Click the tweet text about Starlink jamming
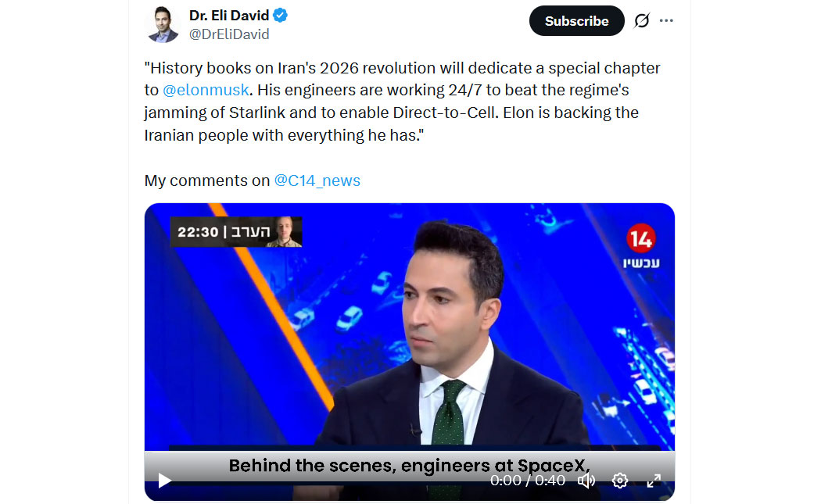 (402, 102)
